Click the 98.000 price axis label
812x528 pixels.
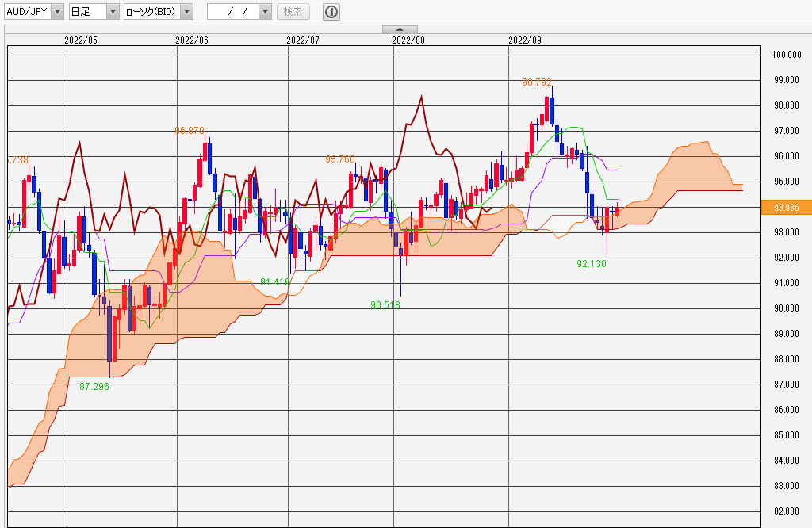point(787,105)
